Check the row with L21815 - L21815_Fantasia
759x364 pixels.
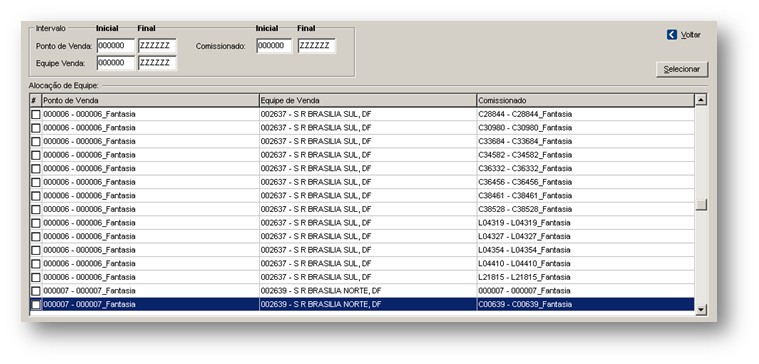coord(36,277)
